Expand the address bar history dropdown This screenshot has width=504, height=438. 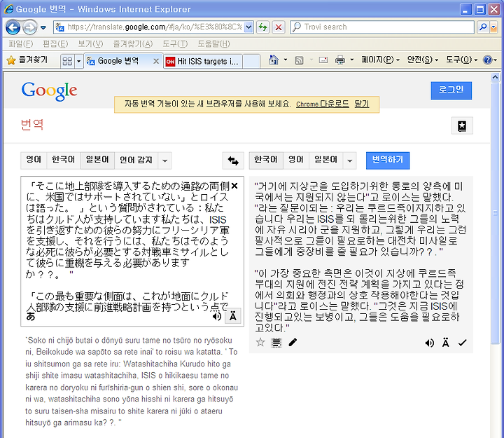(x=248, y=27)
